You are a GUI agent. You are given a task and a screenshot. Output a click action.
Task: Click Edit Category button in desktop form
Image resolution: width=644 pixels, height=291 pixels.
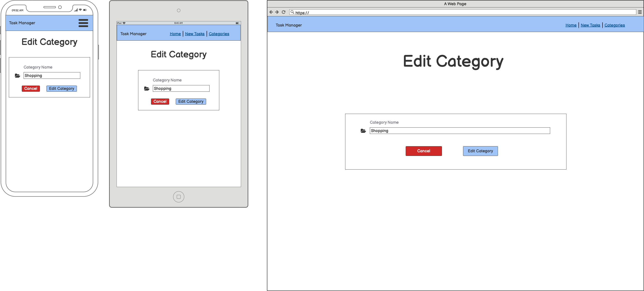[480, 151]
